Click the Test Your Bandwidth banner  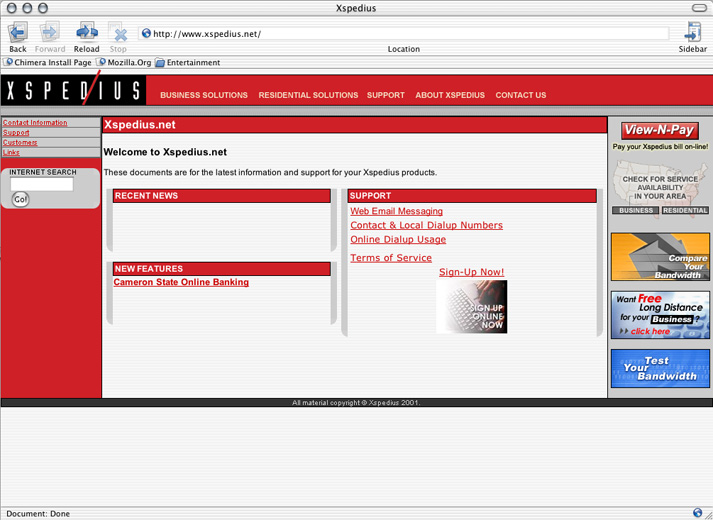pos(660,368)
